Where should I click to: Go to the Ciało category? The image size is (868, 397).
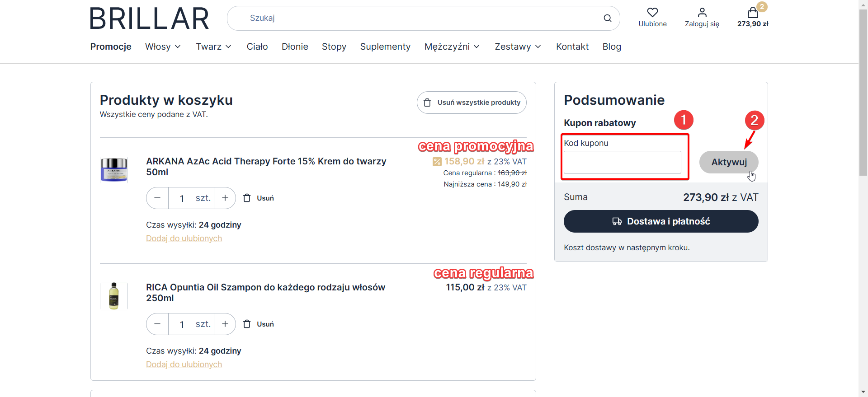tap(257, 47)
